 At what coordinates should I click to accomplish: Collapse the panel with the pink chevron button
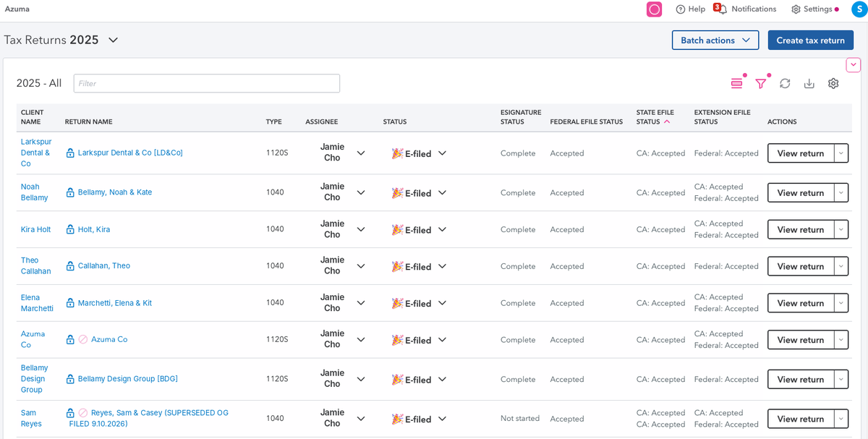click(x=854, y=65)
